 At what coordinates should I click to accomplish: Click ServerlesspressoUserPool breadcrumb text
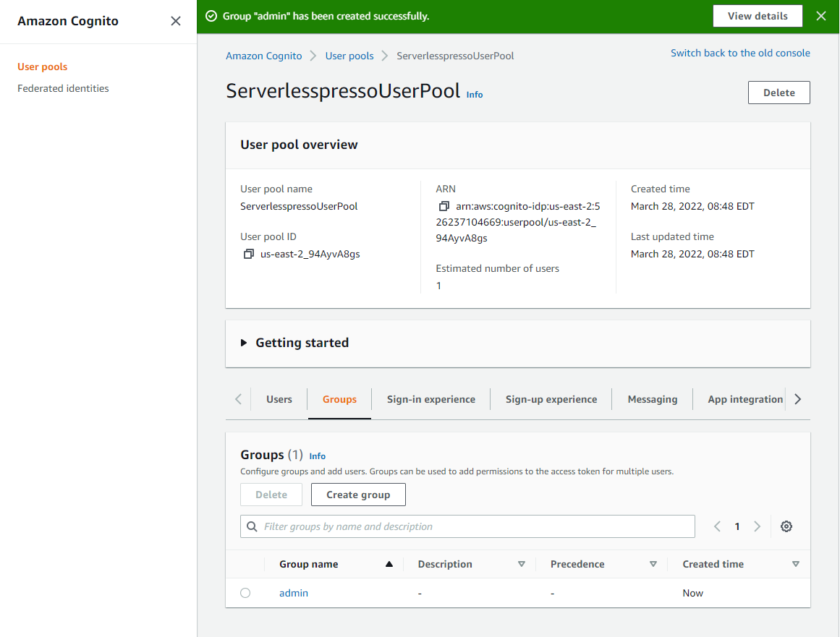455,56
